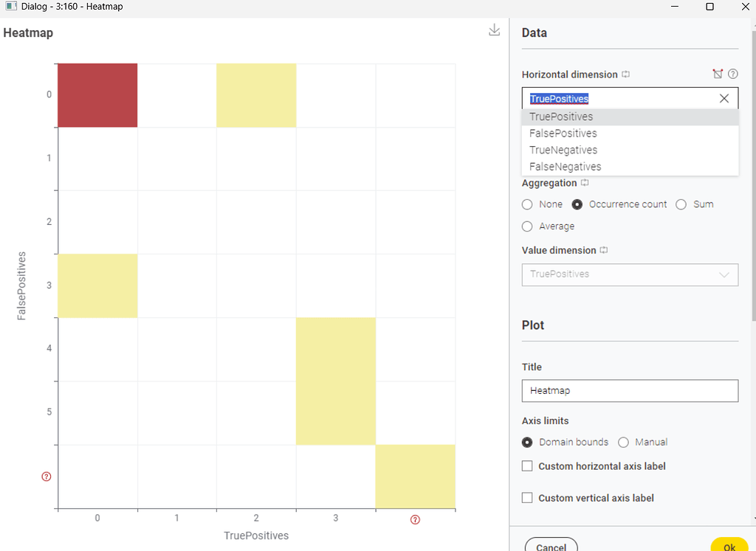This screenshot has height=551, width=756.
Task: Click the parameterize icon beside Horizontal dimension
Action: (626, 74)
